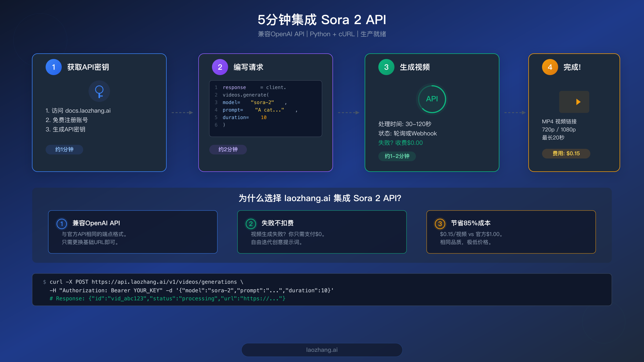644x362 pixels.
Task: Click the 兼容OpenAI API badge icon
Action: coord(62,223)
